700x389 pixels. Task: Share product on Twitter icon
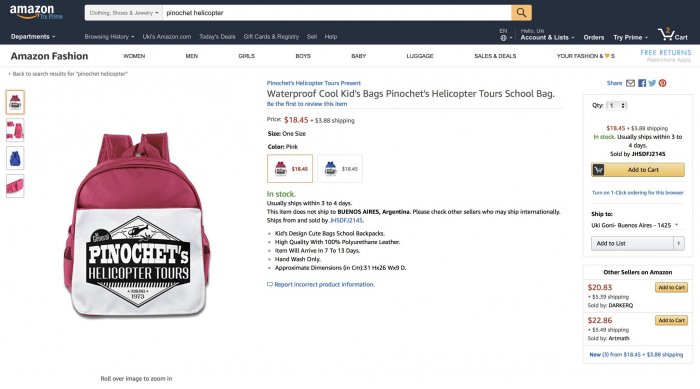652,83
